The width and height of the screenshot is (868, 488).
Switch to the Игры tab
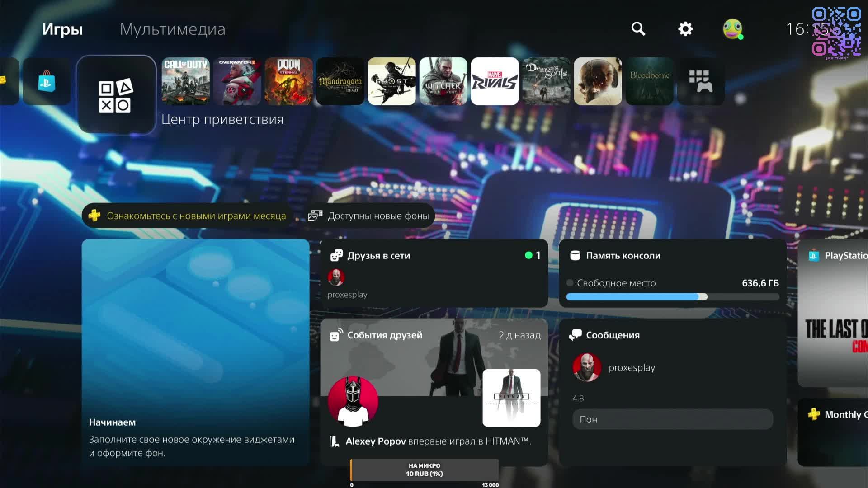pos(62,29)
